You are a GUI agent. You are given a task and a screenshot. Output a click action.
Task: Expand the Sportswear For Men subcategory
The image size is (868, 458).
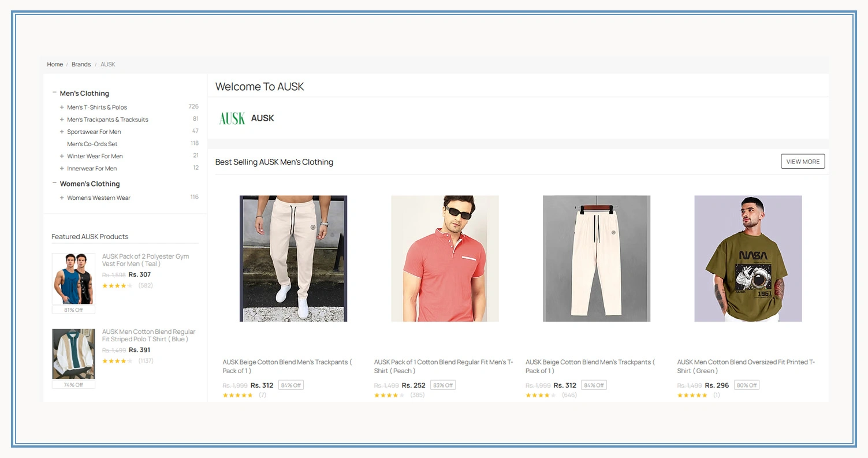pyautogui.click(x=62, y=132)
